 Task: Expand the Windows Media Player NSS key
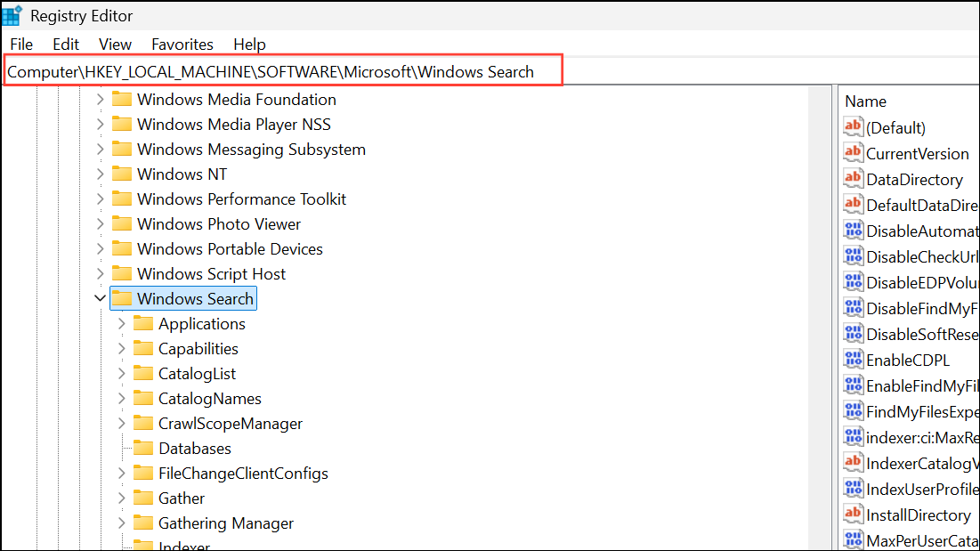tap(100, 125)
